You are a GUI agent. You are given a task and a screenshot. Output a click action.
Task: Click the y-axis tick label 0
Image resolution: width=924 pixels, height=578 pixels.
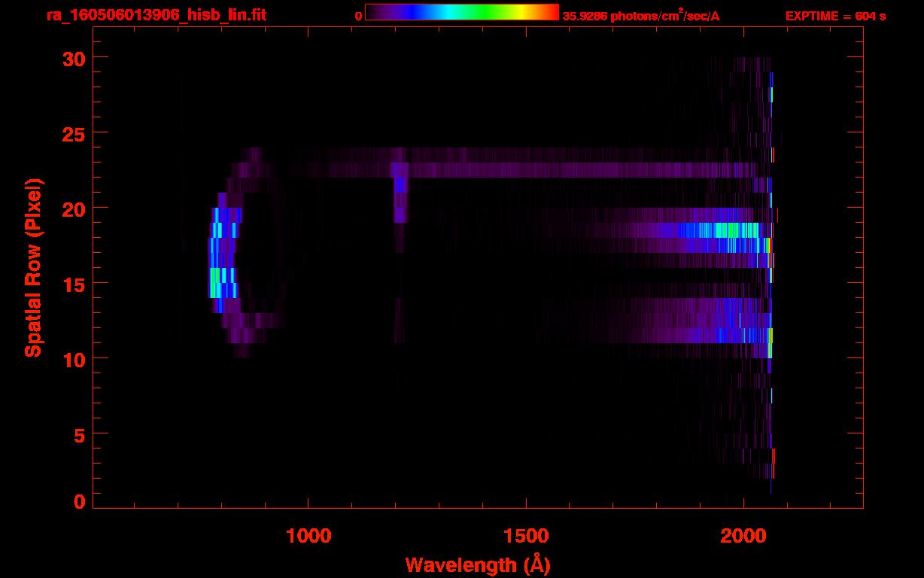coord(78,501)
